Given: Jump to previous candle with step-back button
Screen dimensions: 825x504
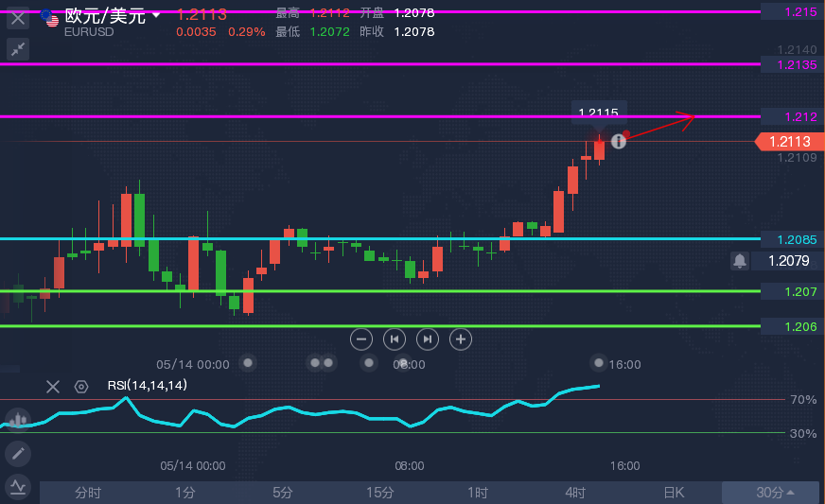Looking at the screenshot, I should (x=395, y=339).
